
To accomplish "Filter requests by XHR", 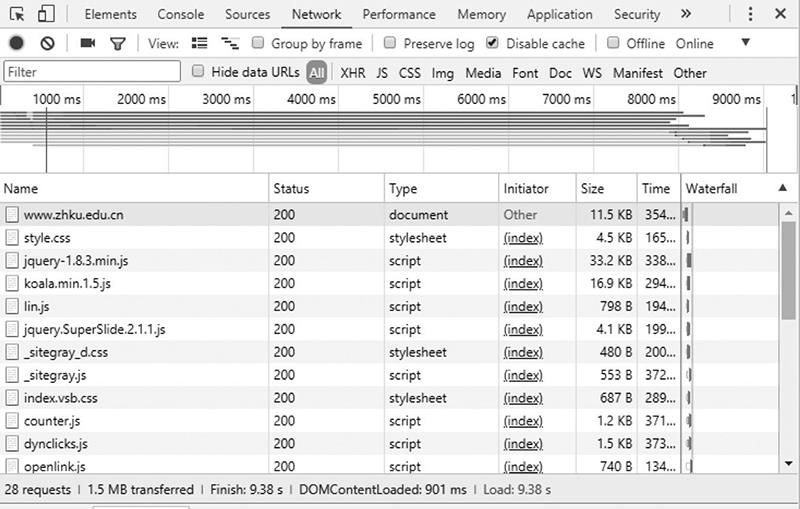I will tap(353, 73).
